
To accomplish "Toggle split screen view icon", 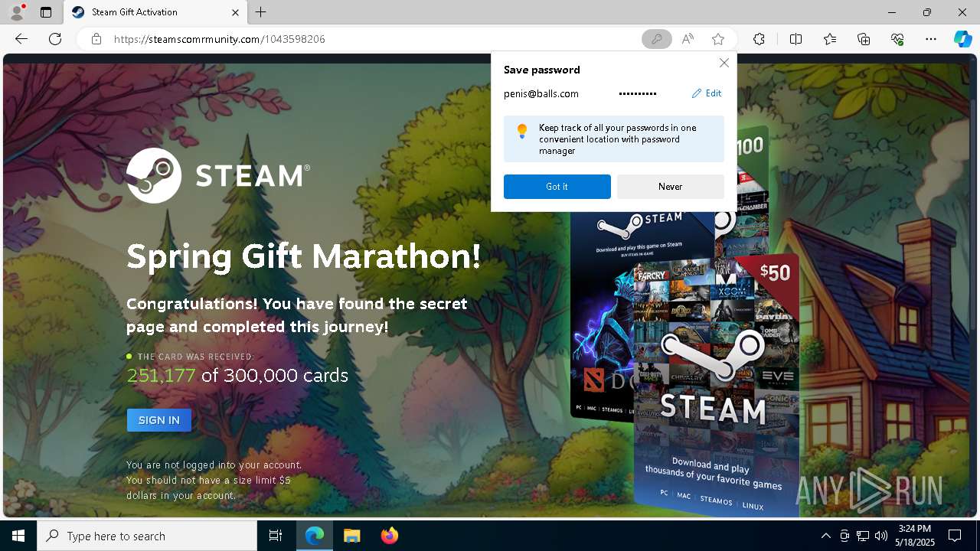I will tap(795, 39).
